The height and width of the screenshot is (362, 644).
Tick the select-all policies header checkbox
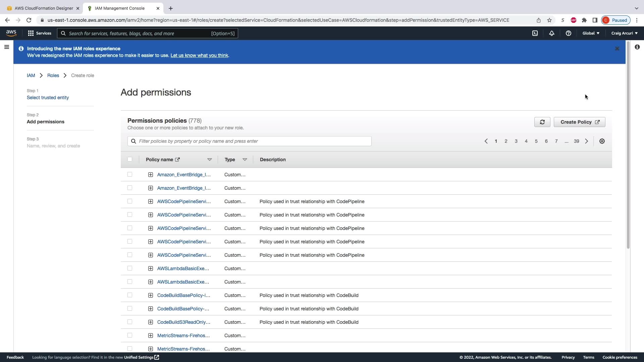[x=130, y=160]
